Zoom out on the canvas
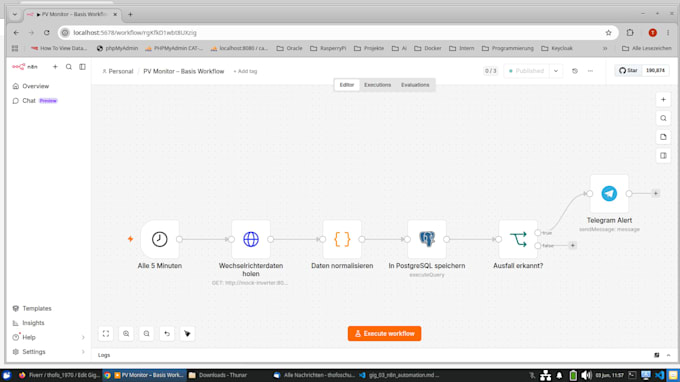This screenshot has width=680, height=382. pyautogui.click(x=147, y=333)
